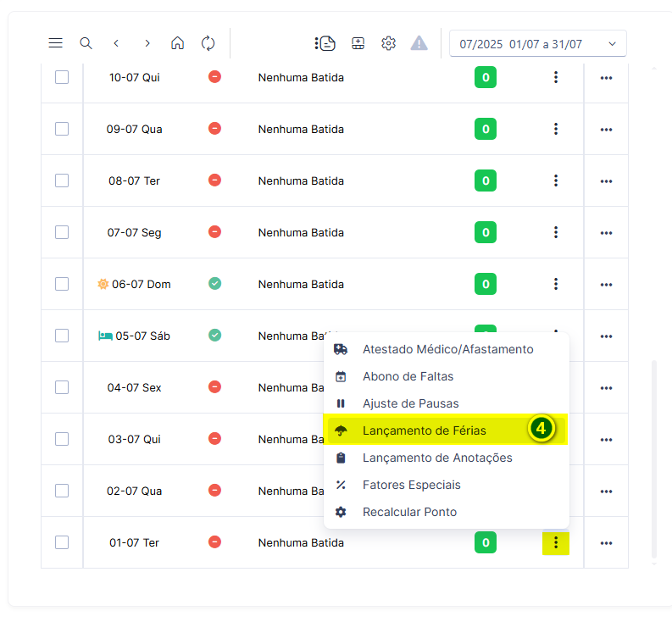Click green 0 badge on 07-07 Seg
Image resolution: width=672 pixels, height=622 pixels.
(x=485, y=232)
